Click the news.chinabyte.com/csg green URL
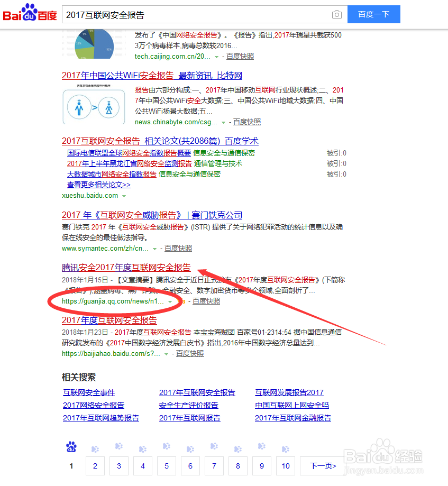The height and width of the screenshot is (486, 448). click(176, 122)
